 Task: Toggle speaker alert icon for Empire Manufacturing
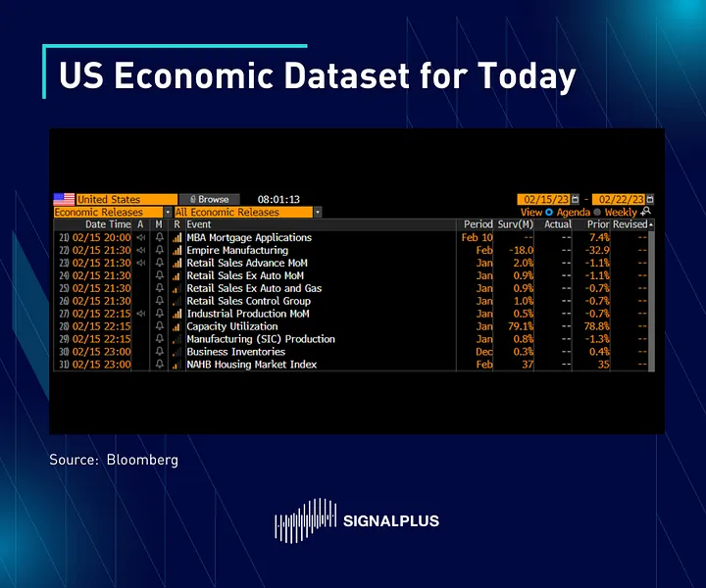click(141, 250)
